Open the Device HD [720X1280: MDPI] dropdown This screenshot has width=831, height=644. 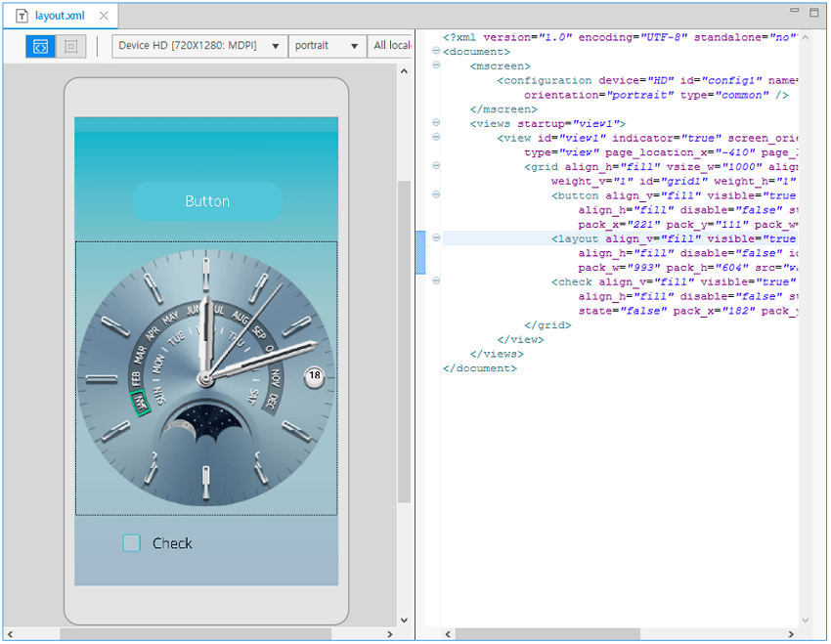click(196, 45)
